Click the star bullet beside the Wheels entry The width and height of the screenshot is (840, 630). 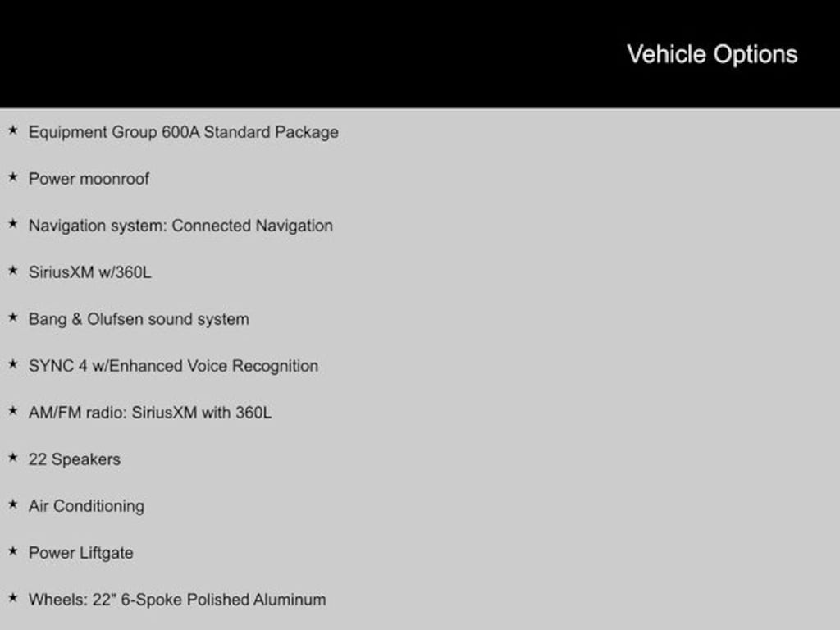[12, 598]
